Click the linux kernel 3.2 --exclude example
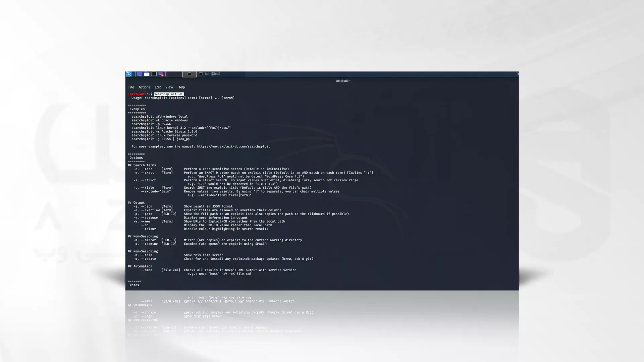This screenshot has width=644, height=362. (x=181, y=128)
